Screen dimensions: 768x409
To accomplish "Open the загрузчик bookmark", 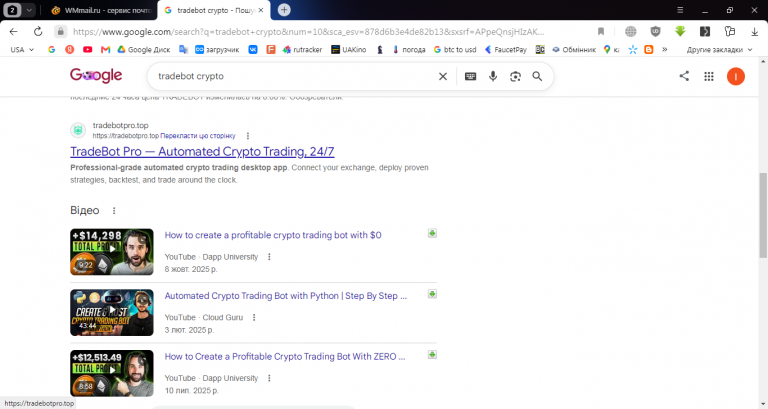I will (x=217, y=49).
